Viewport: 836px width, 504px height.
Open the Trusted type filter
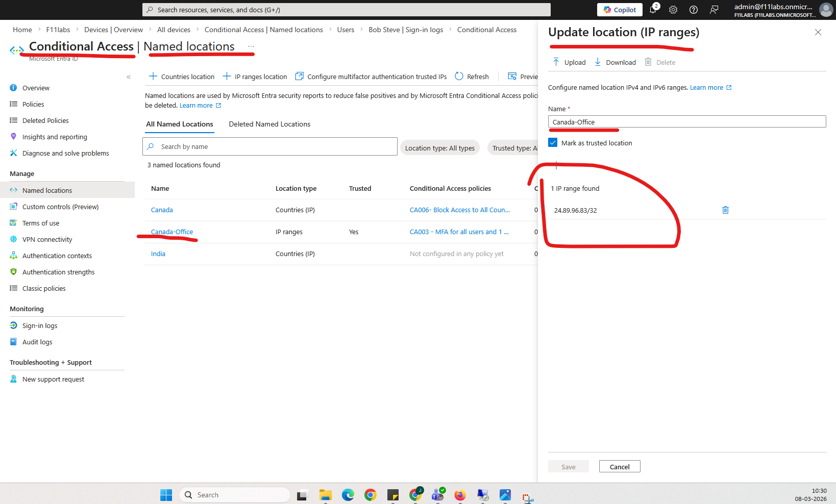[x=514, y=148]
